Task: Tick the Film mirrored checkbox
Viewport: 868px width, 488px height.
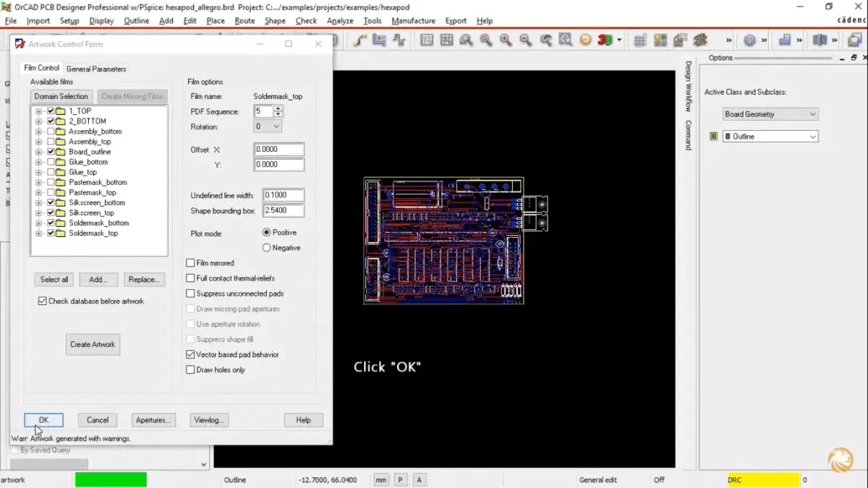Action: [191, 263]
